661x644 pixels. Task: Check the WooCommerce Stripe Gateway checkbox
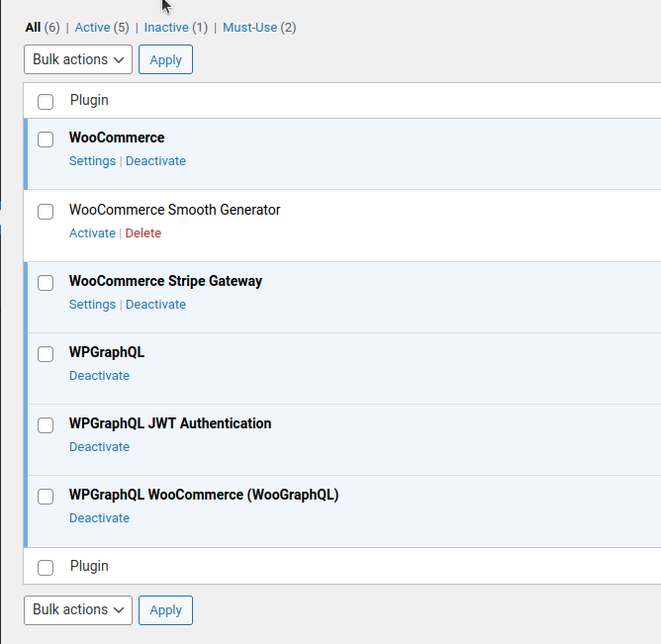46,283
